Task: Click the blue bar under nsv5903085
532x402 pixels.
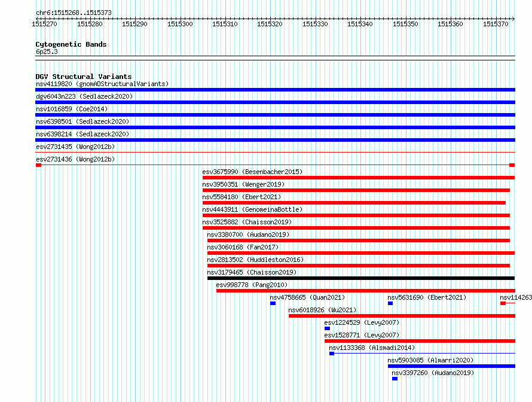Action: tap(451, 366)
